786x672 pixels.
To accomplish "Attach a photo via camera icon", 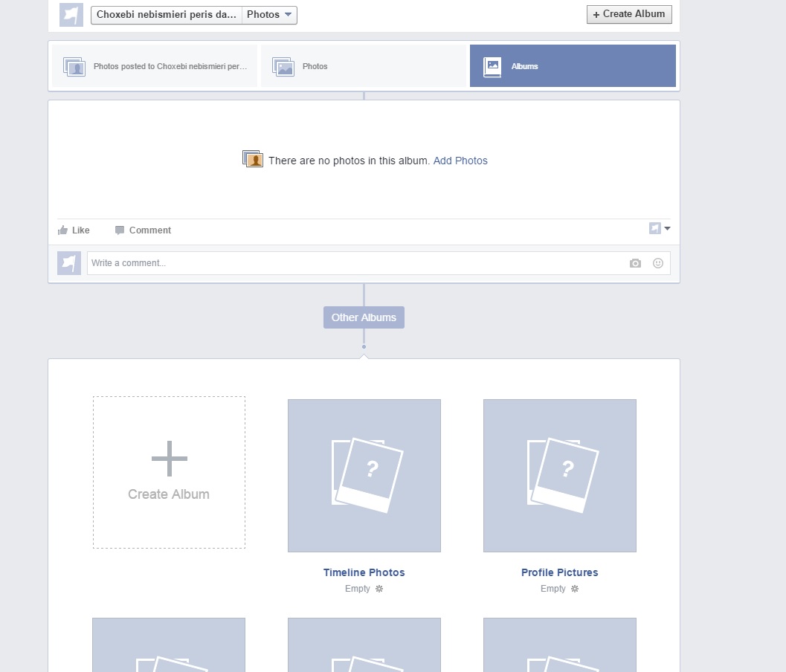I will tap(635, 263).
